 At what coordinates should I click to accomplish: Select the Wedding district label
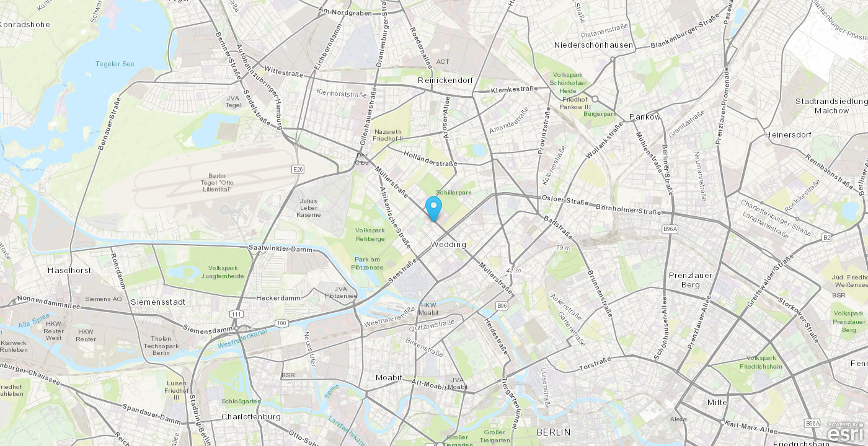point(448,244)
